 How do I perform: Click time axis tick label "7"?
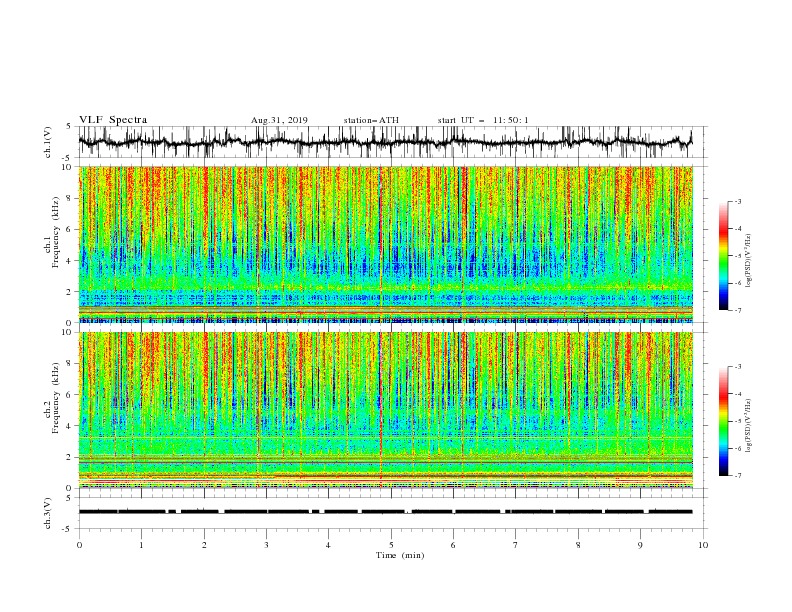click(x=516, y=545)
